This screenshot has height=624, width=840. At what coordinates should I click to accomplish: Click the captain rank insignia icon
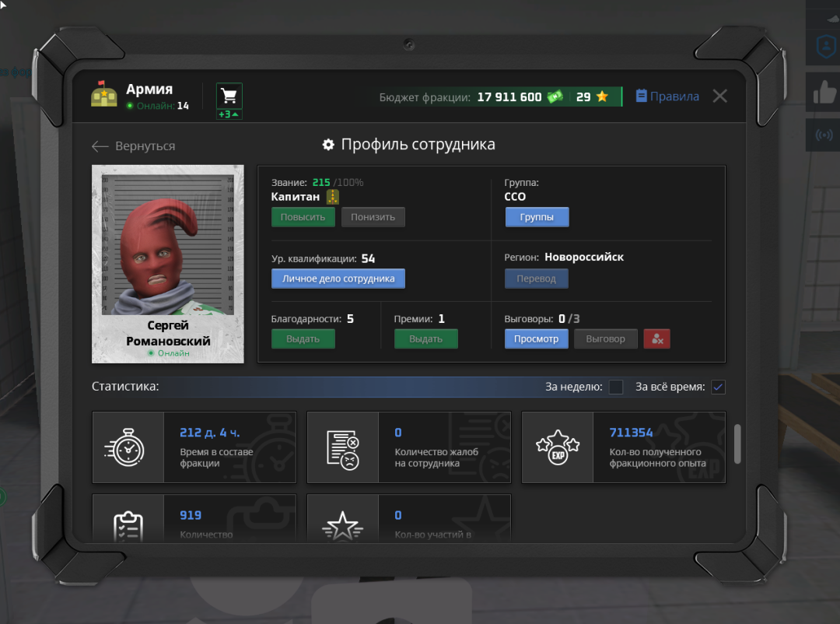(333, 197)
